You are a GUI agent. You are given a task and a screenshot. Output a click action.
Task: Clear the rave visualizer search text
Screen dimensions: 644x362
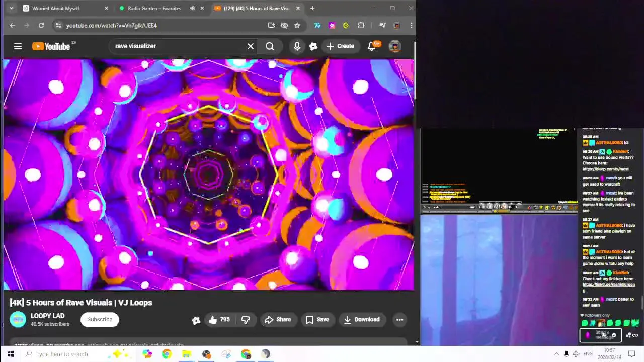[251, 46]
